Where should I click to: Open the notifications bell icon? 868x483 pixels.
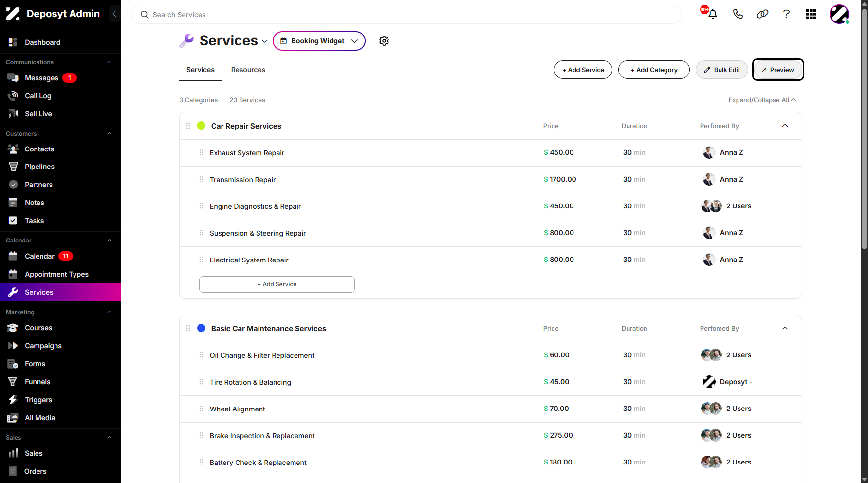click(x=712, y=14)
